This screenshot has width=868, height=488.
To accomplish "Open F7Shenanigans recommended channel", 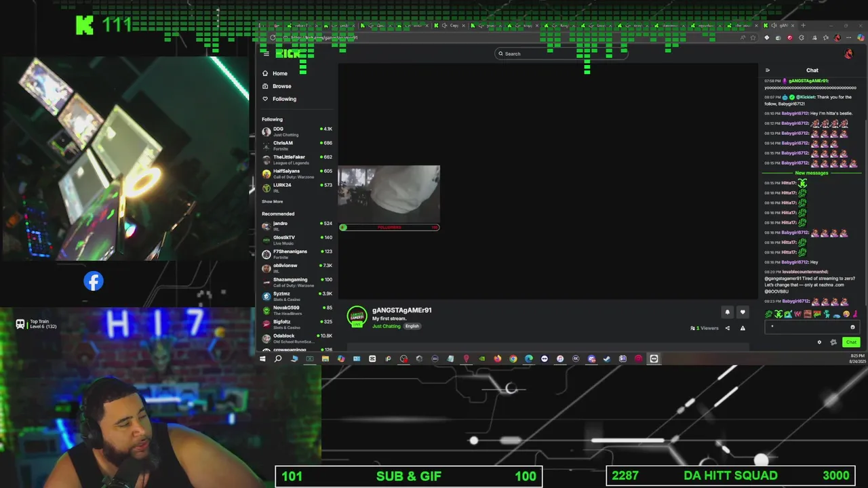I will point(297,254).
